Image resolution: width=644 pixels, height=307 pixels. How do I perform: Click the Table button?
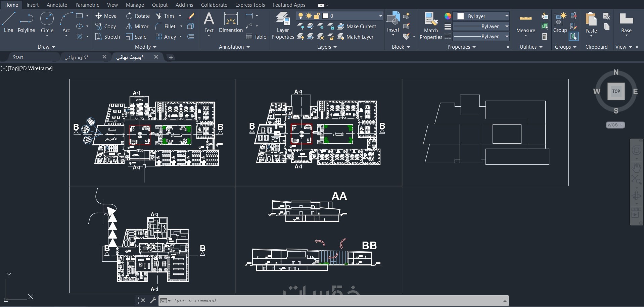pos(256,37)
